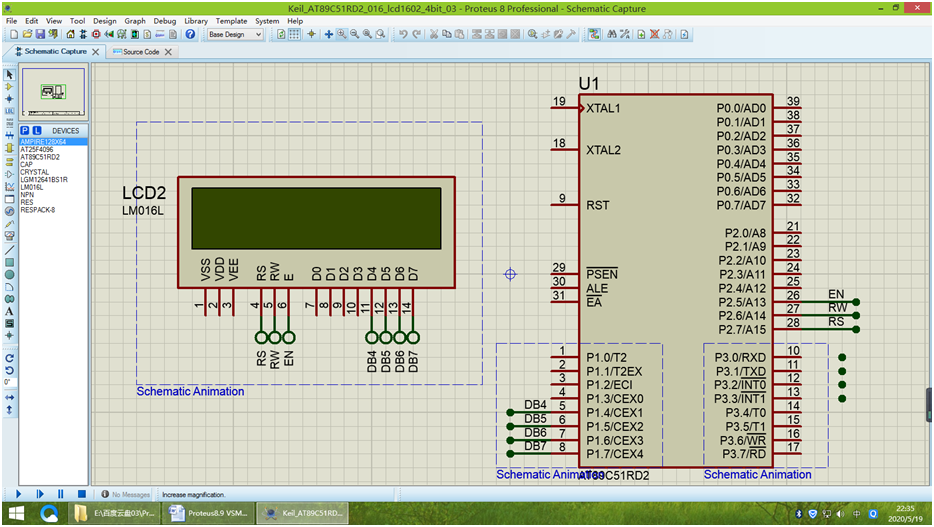Add a new sheet icon
The height and width of the screenshot is (527, 934).
pyautogui.click(x=641, y=35)
